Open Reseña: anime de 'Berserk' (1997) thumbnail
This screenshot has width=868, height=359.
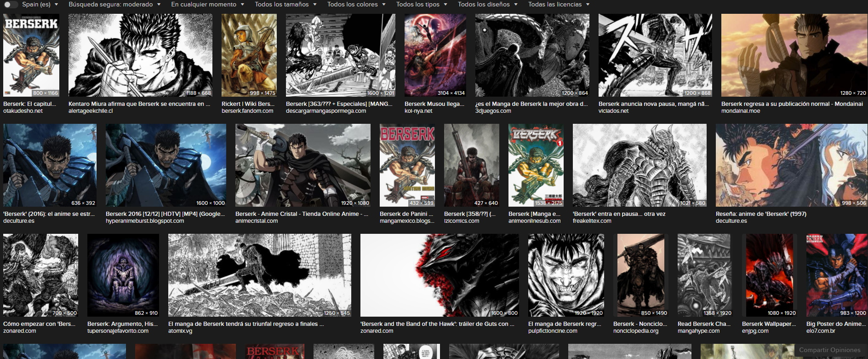tap(792, 165)
